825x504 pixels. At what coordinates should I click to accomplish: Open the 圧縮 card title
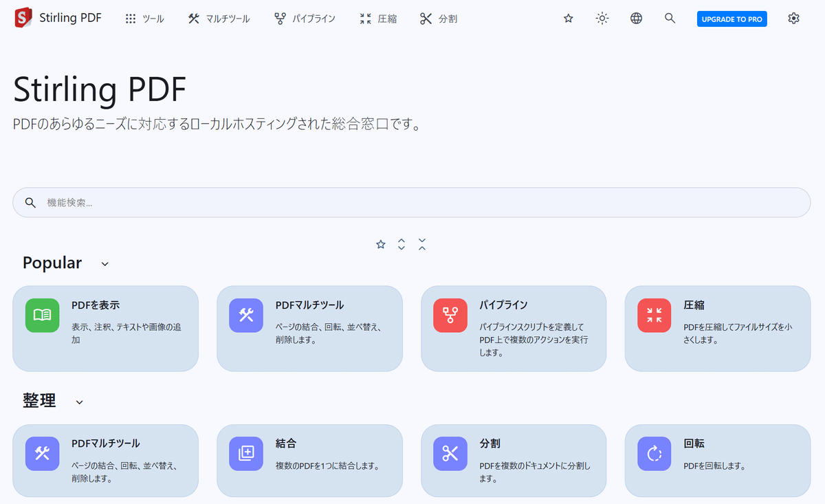click(x=694, y=305)
